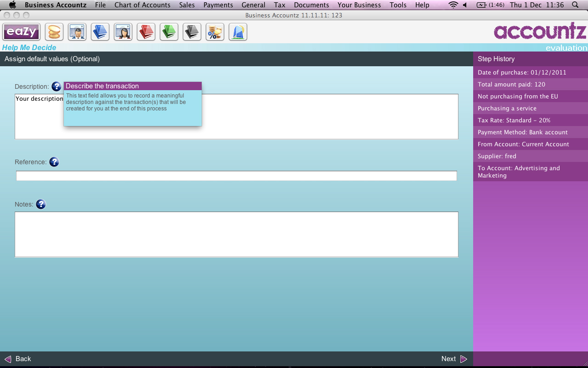
Task: Open the Tools menu
Action: pos(398,5)
